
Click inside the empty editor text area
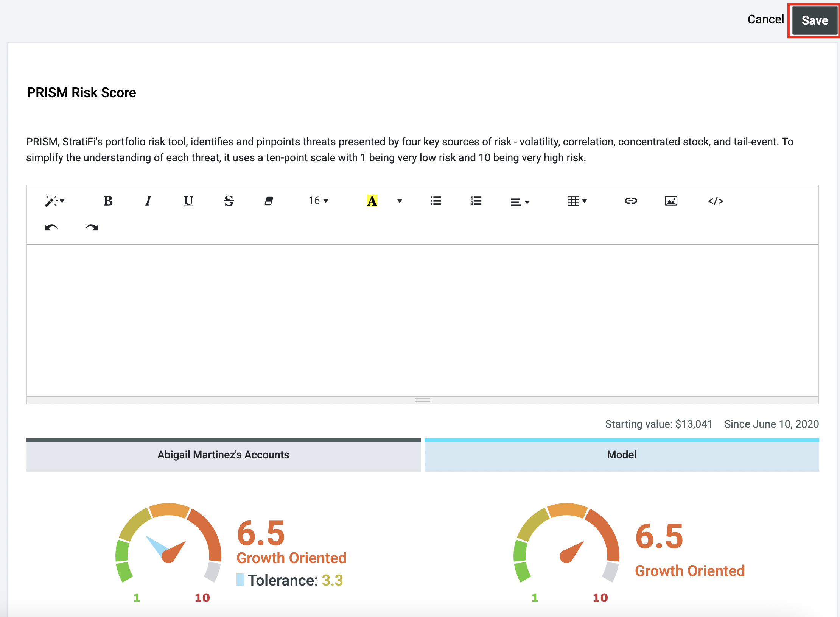tap(422, 320)
